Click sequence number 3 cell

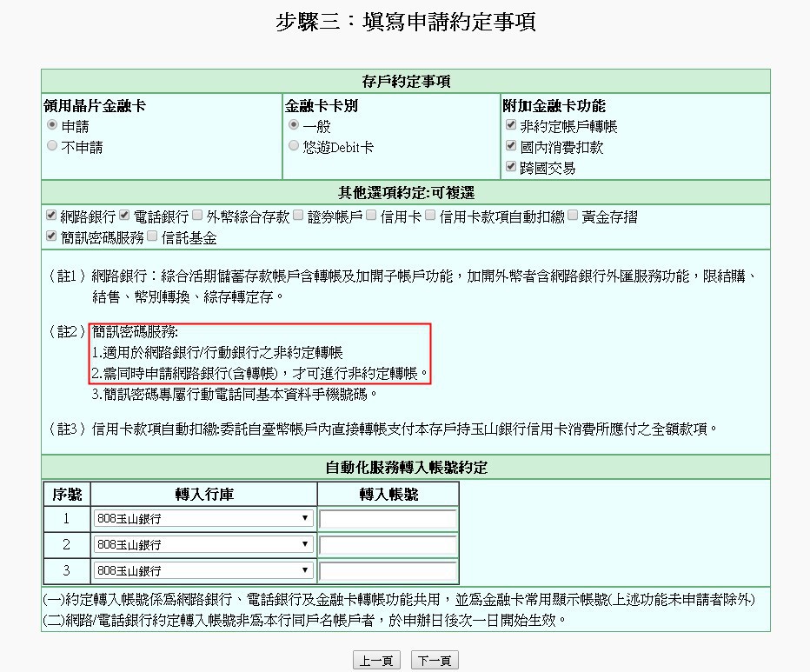(67, 570)
